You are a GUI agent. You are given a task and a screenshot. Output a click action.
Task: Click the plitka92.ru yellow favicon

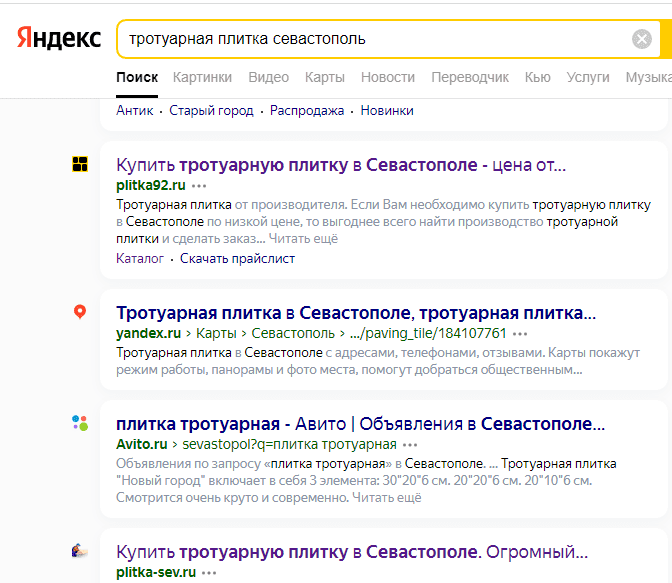(x=80, y=165)
